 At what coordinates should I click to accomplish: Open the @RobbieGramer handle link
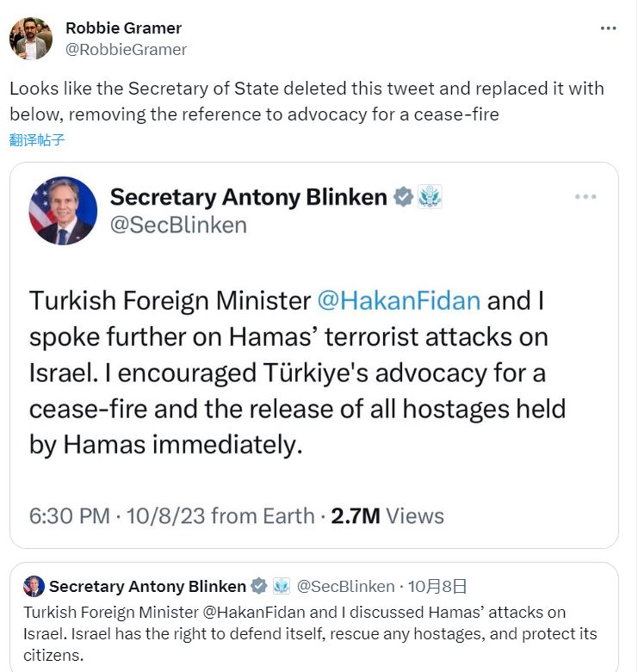coord(126,49)
